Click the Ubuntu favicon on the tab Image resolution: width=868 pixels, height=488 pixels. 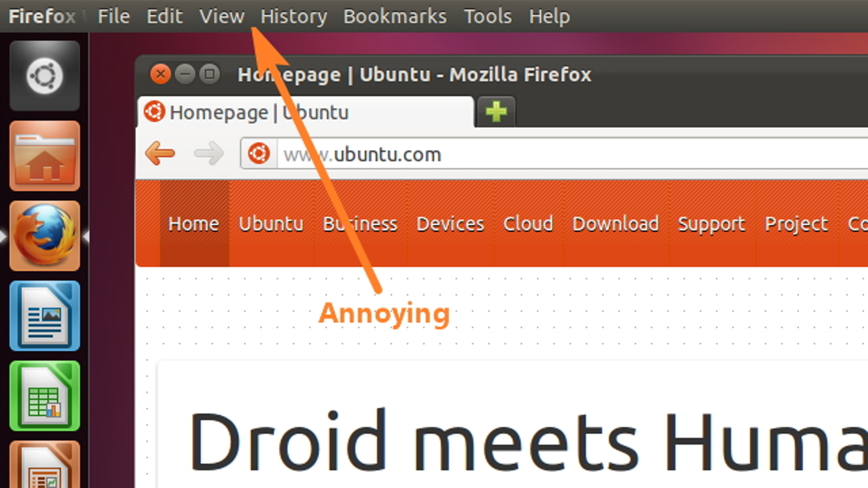click(x=155, y=112)
